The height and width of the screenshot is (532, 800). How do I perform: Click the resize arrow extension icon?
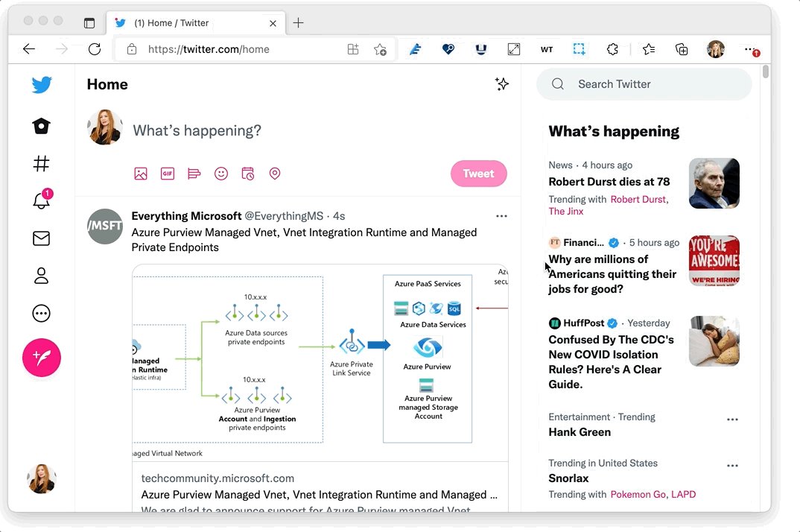pos(514,49)
